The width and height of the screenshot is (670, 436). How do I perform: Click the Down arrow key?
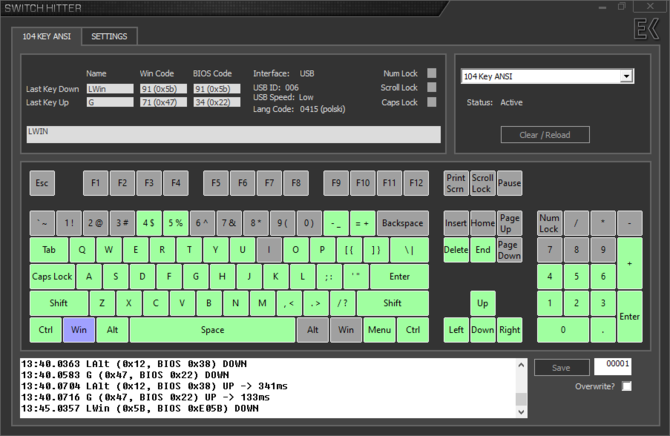(x=483, y=330)
